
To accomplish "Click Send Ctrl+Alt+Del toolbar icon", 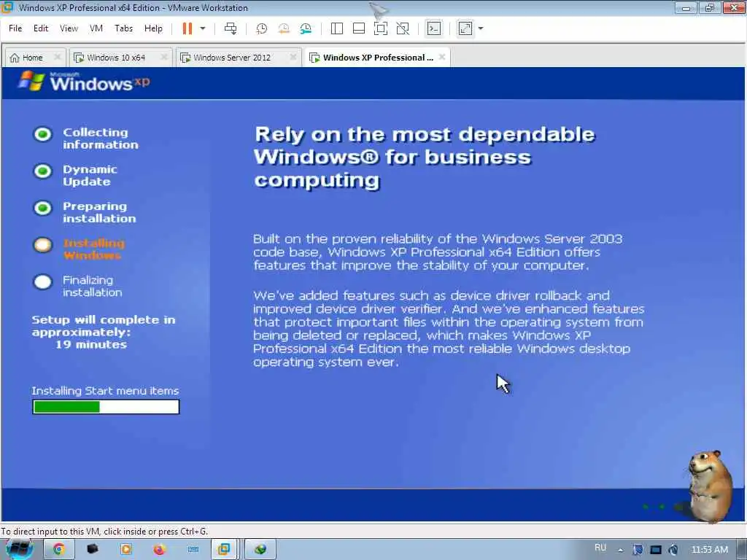I will (231, 28).
